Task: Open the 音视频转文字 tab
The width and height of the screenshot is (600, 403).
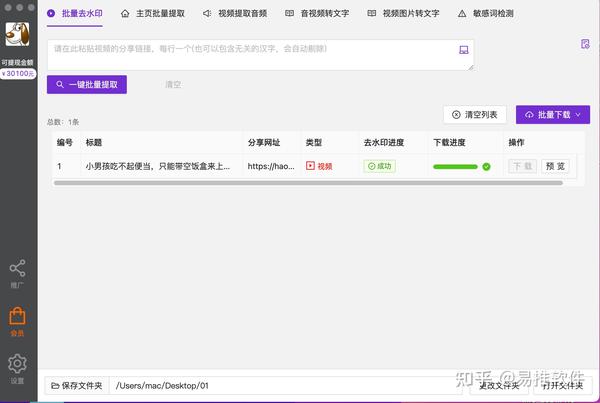Action: [317, 14]
